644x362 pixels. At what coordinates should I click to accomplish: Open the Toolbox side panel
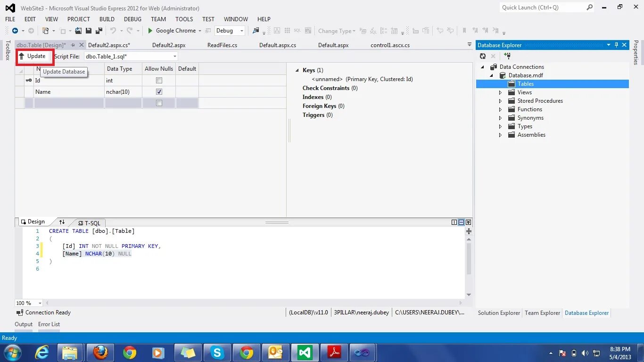click(x=8, y=50)
